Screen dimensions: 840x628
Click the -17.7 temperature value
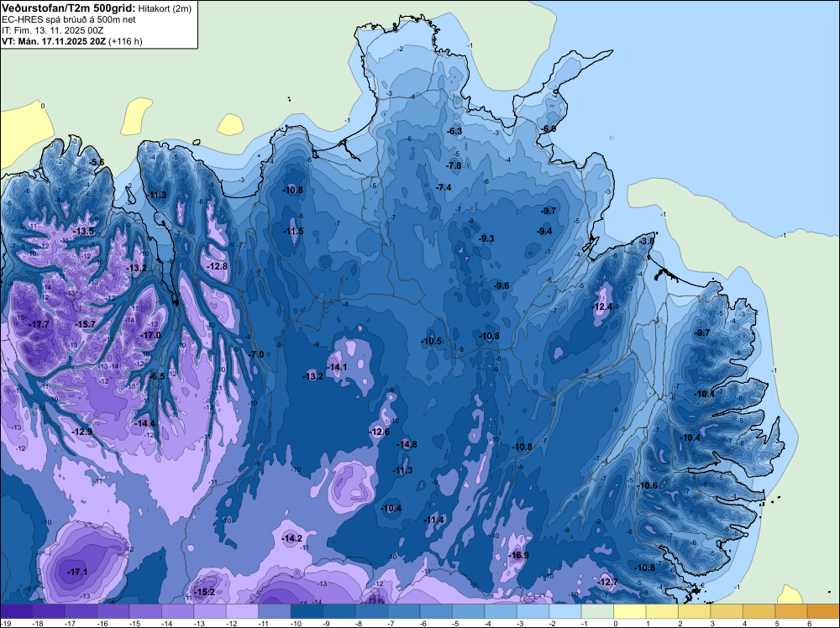point(39,324)
